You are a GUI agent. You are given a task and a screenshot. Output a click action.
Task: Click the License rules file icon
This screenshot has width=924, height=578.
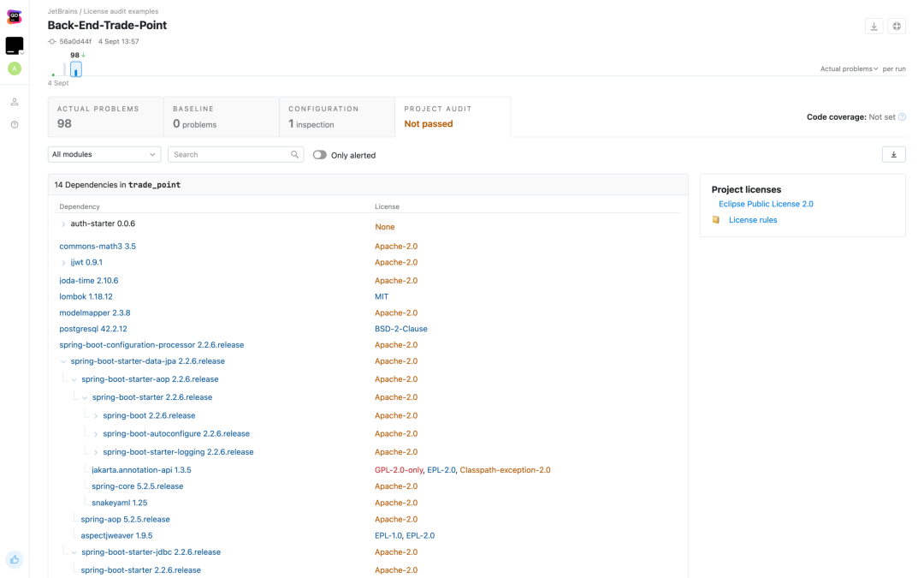[716, 220]
